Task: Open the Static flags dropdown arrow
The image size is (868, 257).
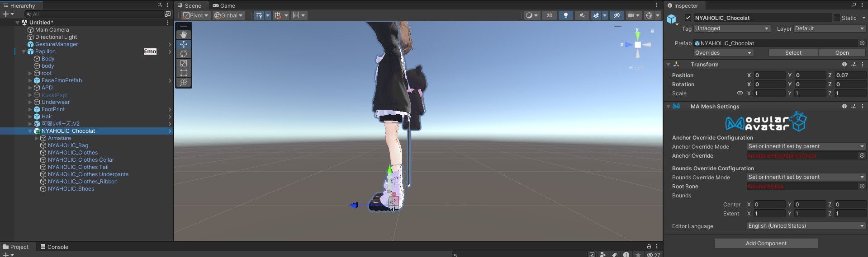Action: 863,18
